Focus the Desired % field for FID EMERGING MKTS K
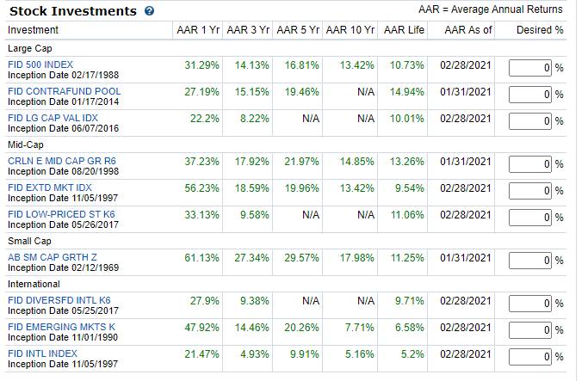588x381 pixels. point(530,330)
